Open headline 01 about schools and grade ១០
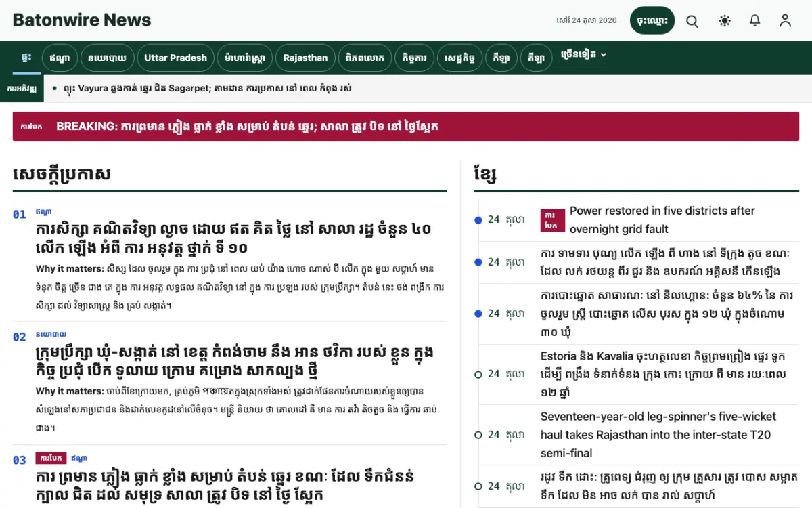The width and height of the screenshot is (812, 508). [x=233, y=238]
